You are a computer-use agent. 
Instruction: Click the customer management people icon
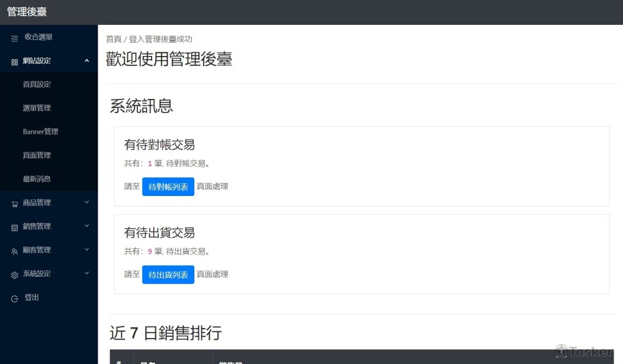(x=14, y=251)
